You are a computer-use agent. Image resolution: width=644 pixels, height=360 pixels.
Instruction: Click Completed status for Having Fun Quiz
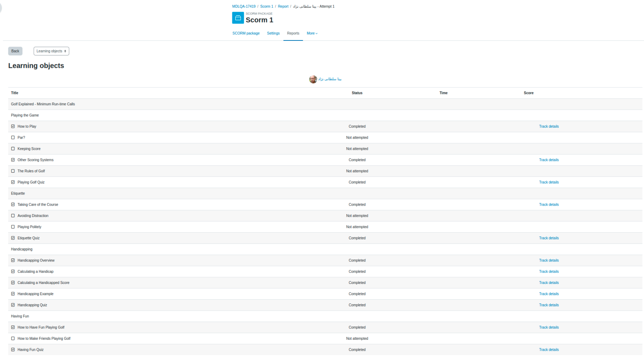[x=357, y=350]
